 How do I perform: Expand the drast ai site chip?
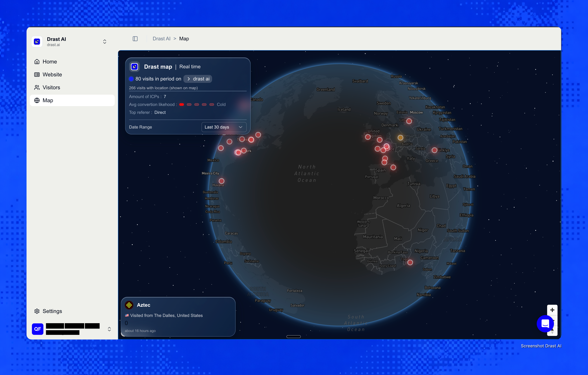point(198,79)
